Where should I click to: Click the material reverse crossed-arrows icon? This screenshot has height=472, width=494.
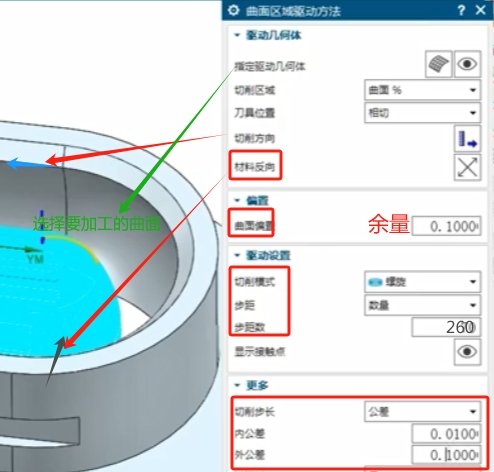(467, 167)
